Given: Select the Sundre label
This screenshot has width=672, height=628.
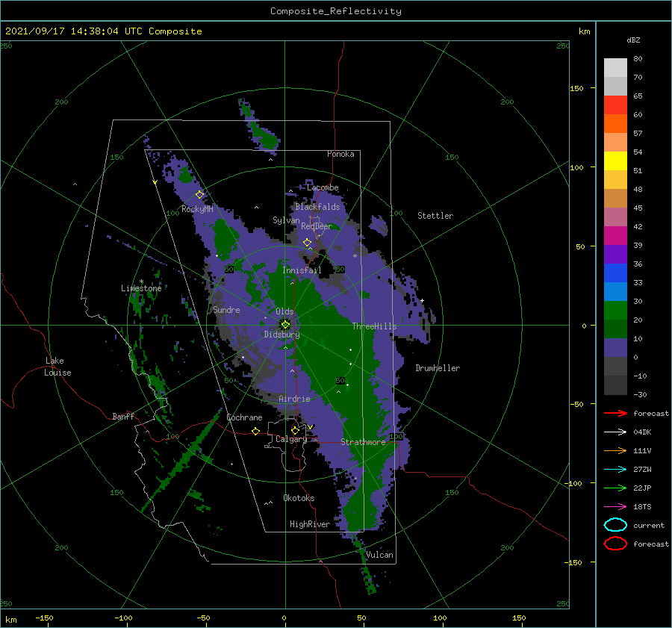Looking at the screenshot, I should click(x=226, y=309).
